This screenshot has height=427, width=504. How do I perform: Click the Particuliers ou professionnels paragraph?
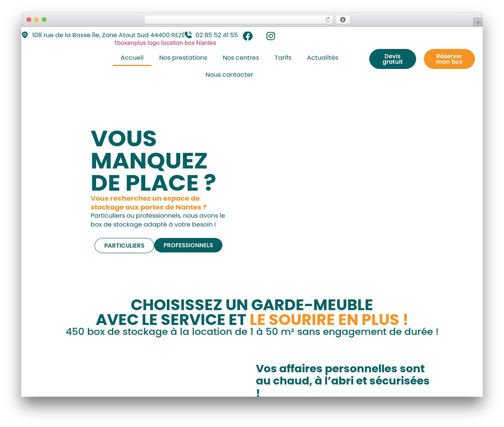158,220
